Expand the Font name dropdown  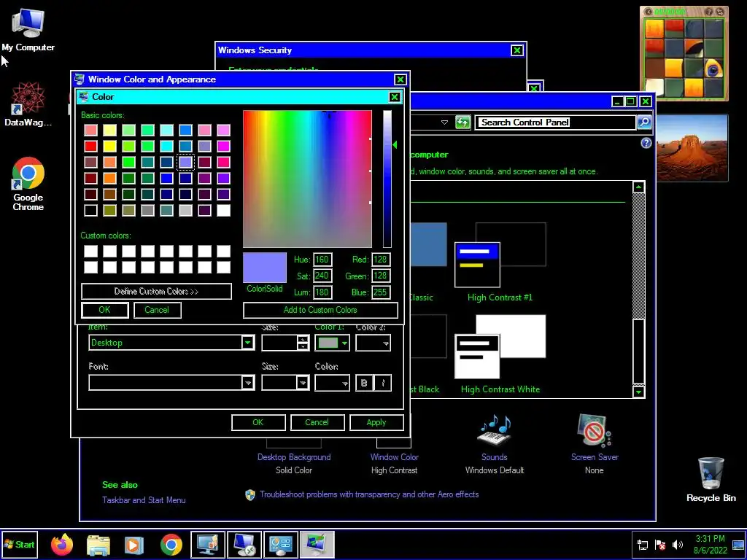click(x=247, y=383)
